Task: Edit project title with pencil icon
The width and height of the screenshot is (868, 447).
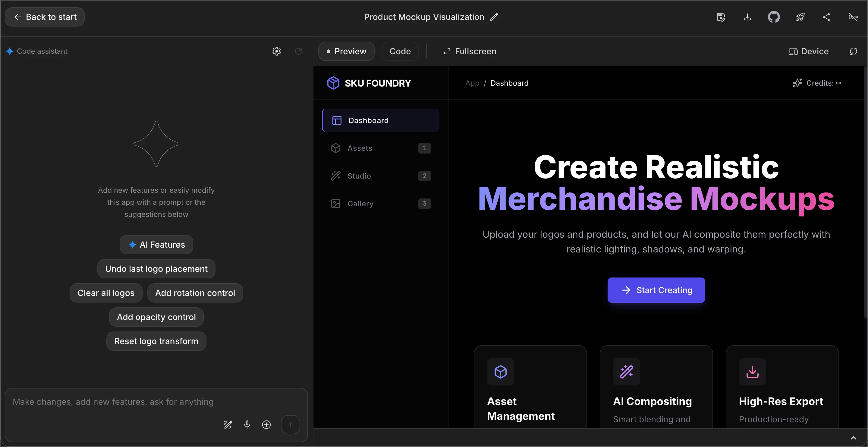Action: (494, 17)
